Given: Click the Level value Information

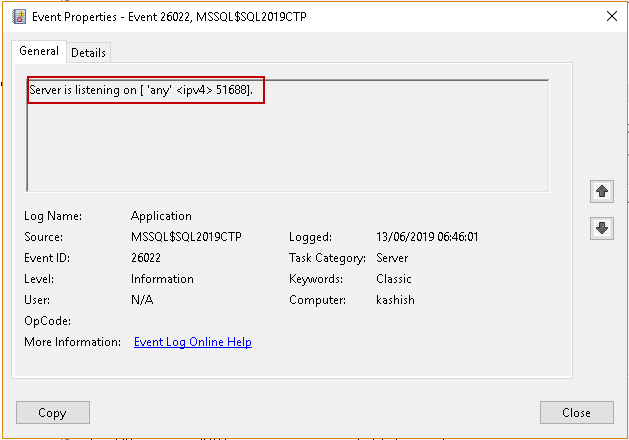Looking at the screenshot, I should (162, 279).
